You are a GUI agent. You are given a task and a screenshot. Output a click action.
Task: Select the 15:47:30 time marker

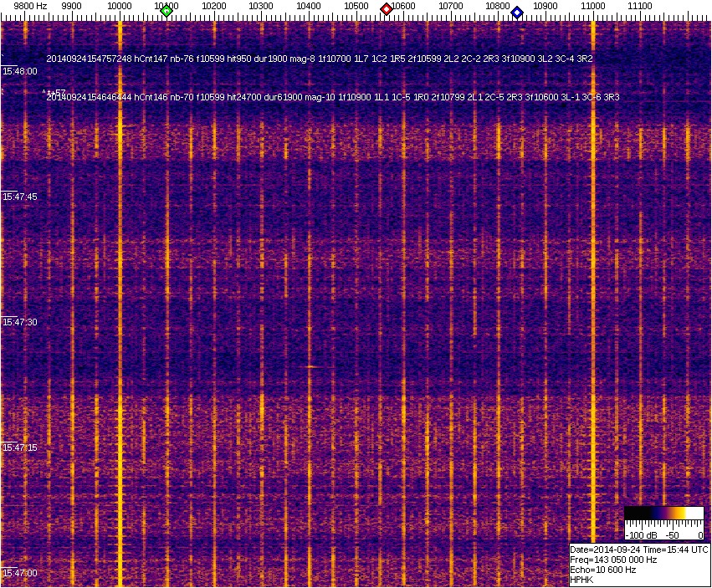(20, 322)
